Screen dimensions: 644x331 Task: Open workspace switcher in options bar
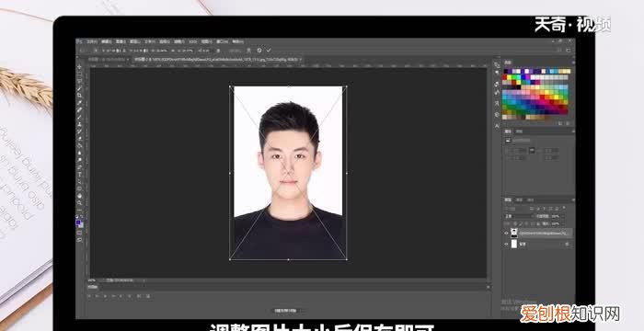[569, 50]
